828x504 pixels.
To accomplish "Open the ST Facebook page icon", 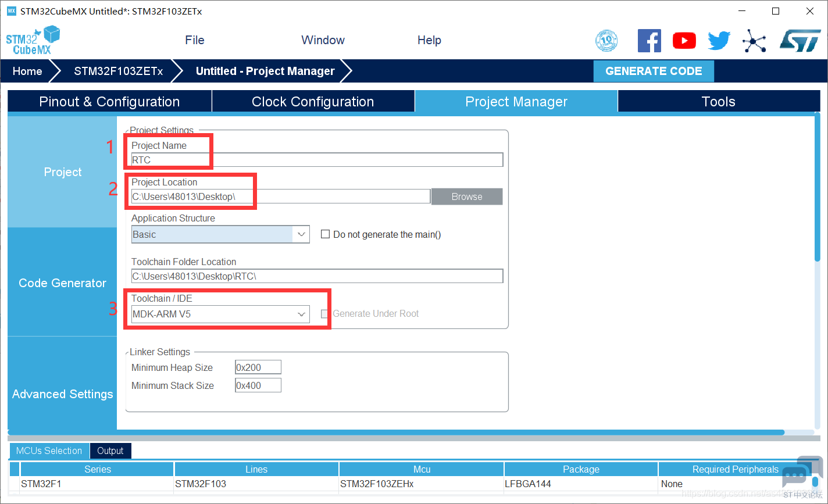I will (649, 41).
